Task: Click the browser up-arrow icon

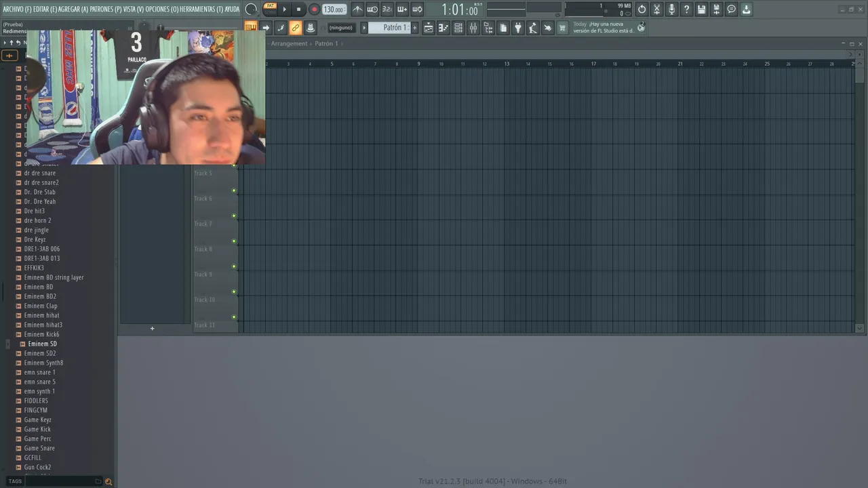Action: tap(12, 43)
